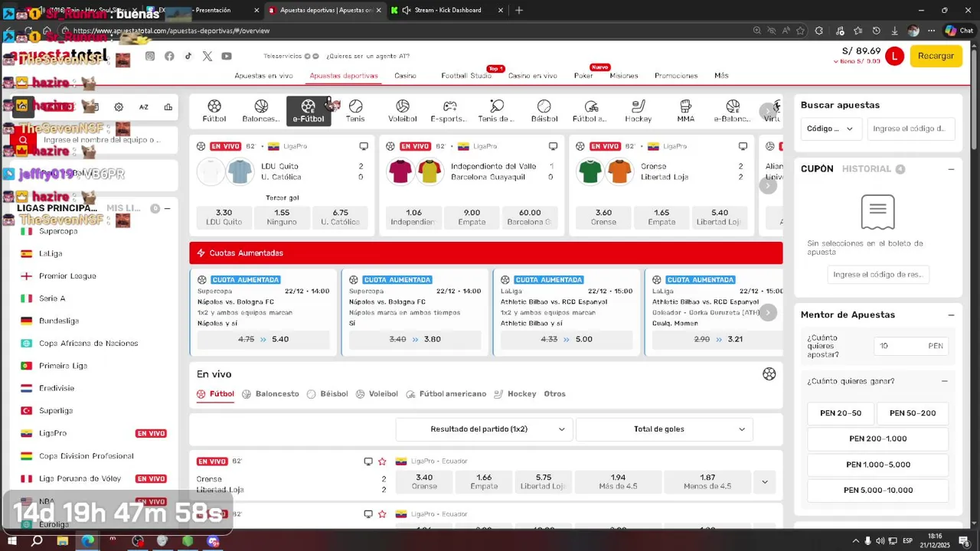980x551 pixels.
Task: Favorite the Orense vs Libertad Loja match star
Action: pos(382,461)
